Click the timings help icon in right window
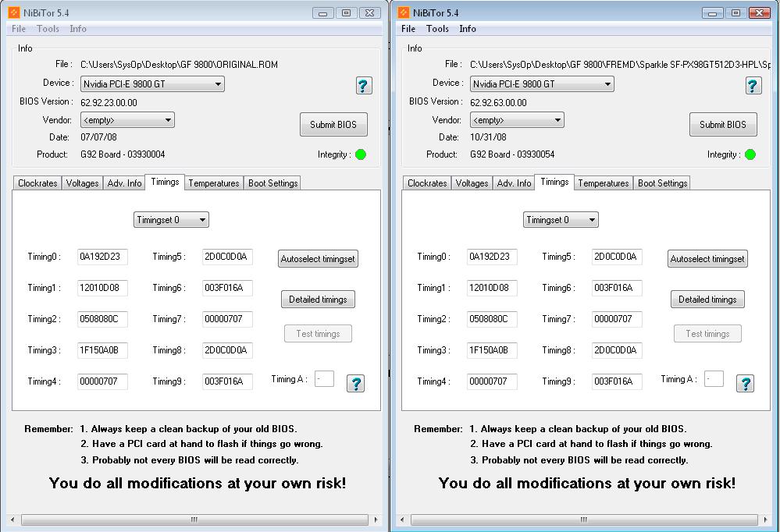Image resolution: width=780 pixels, height=532 pixels. [745, 383]
